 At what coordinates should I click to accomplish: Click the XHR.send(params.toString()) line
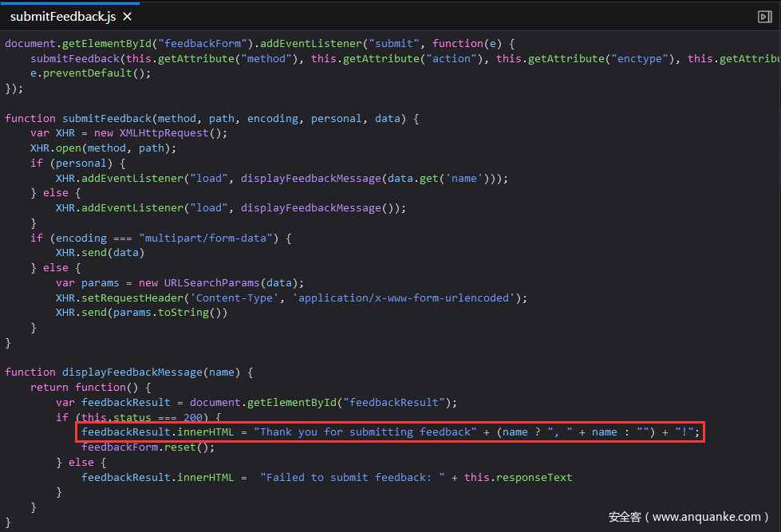[141, 313]
